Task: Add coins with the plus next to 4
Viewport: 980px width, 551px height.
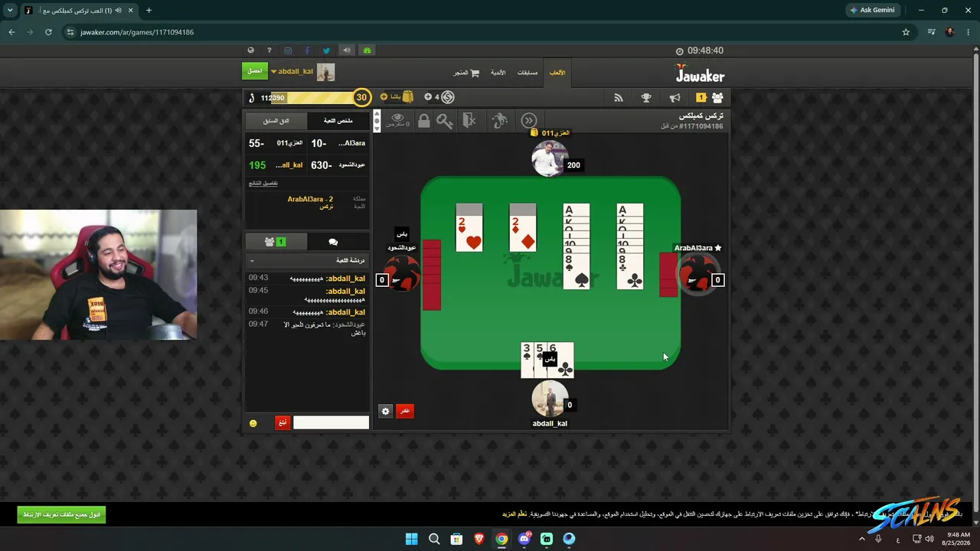Action: [428, 97]
